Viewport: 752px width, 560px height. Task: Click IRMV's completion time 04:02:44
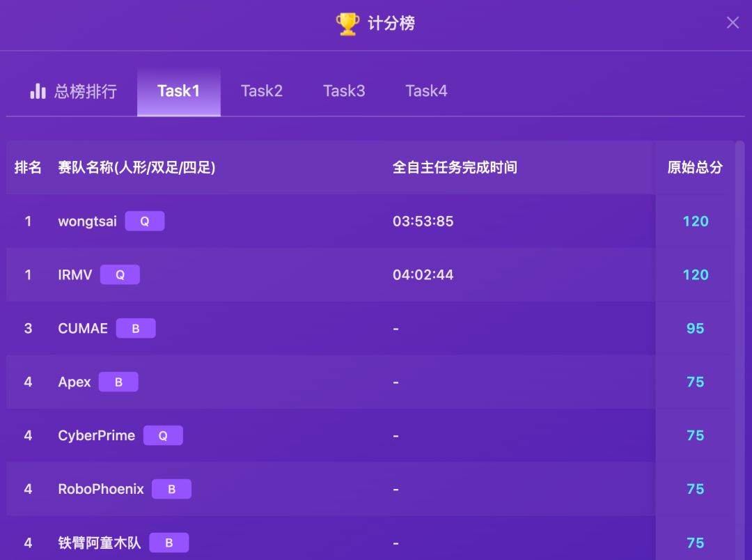coord(423,275)
